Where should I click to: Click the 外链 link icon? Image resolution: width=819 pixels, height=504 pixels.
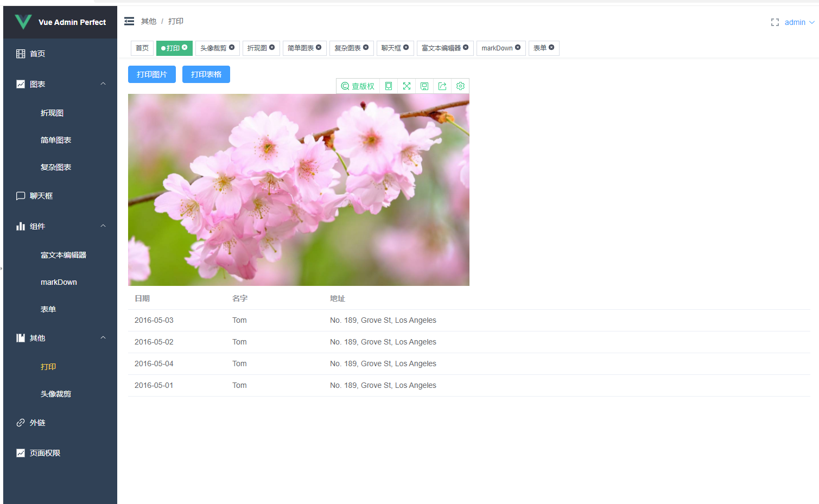coord(21,423)
